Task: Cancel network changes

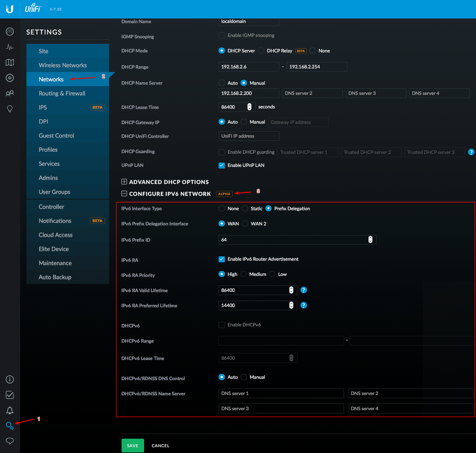Action: coord(160,446)
